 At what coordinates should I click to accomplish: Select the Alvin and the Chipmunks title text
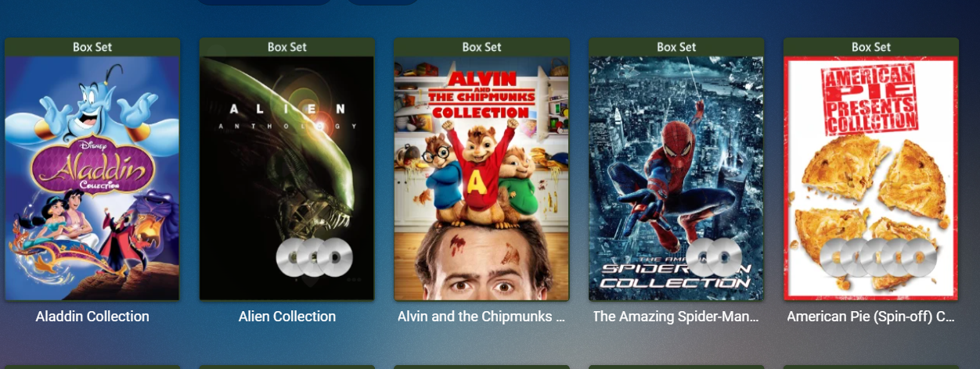click(x=481, y=317)
